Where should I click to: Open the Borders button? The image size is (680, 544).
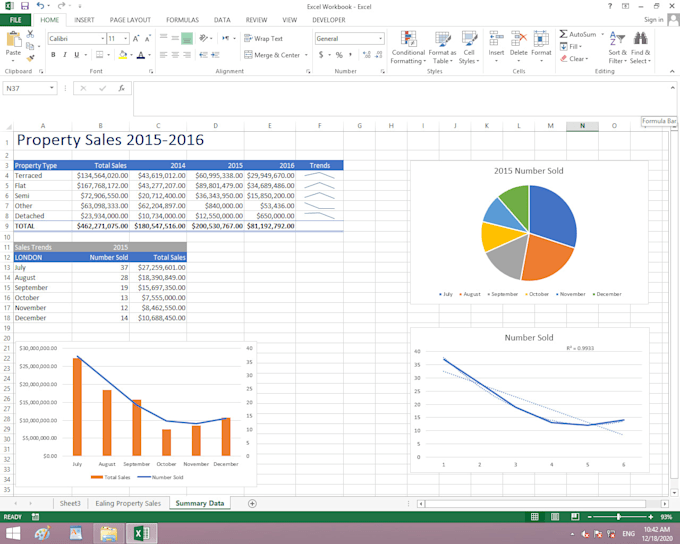(x=99, y=55)
